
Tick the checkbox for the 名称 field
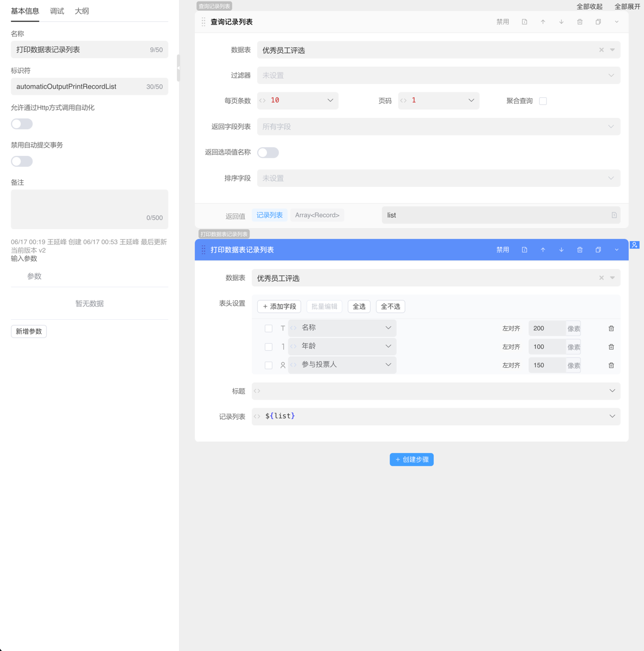pos(269,328)
